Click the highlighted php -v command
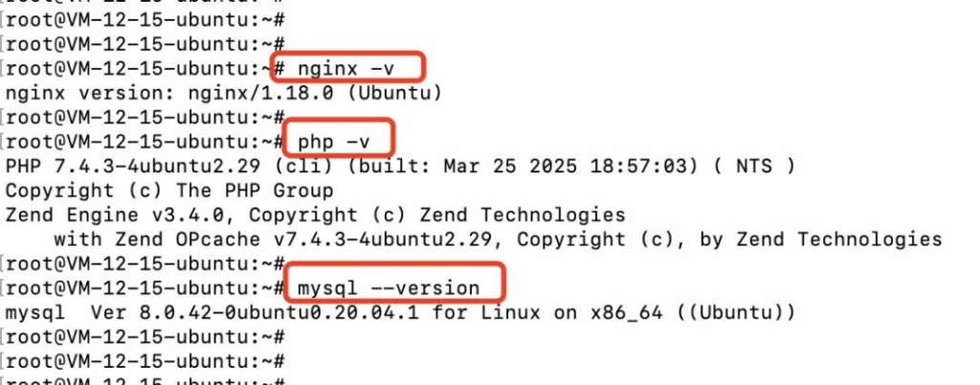The image size is (980, 385). tap(334, 142)
